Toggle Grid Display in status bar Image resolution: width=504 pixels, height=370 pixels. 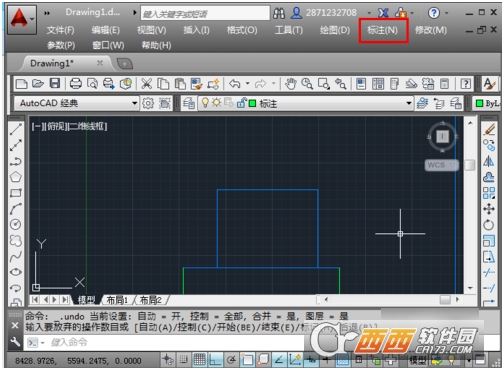(x=199, y=360)
